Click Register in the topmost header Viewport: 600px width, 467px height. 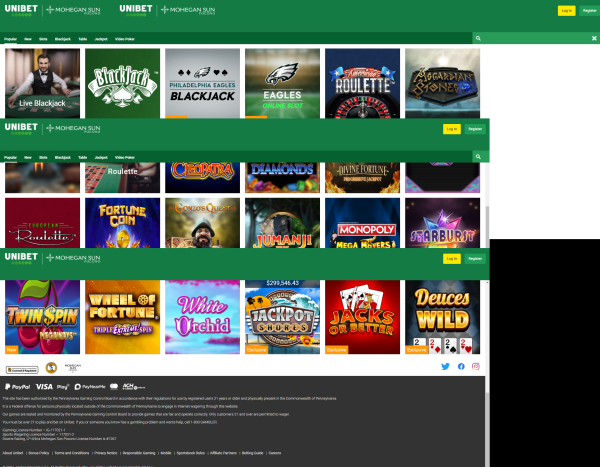[x=589, y=11]
